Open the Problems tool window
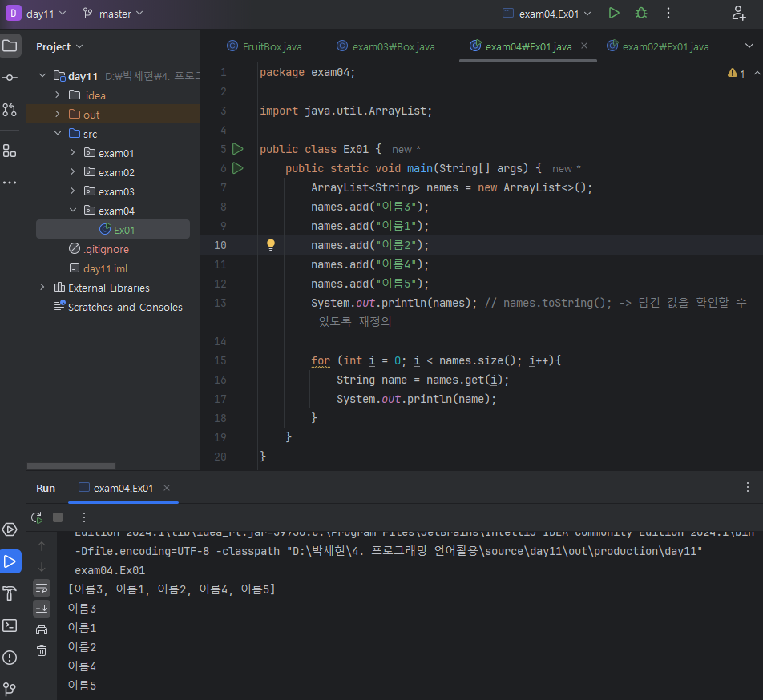The image size is (763, 700). [x=10, y=658]
